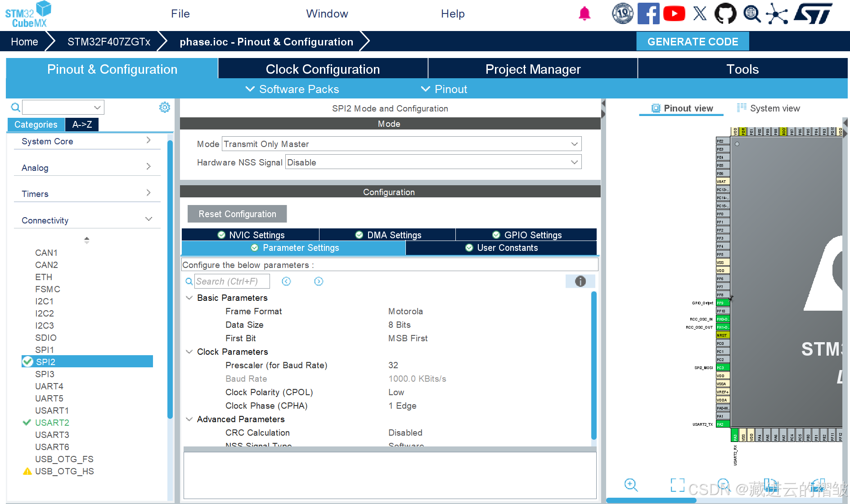Open the File menu
850x504 pixels.
180,13
